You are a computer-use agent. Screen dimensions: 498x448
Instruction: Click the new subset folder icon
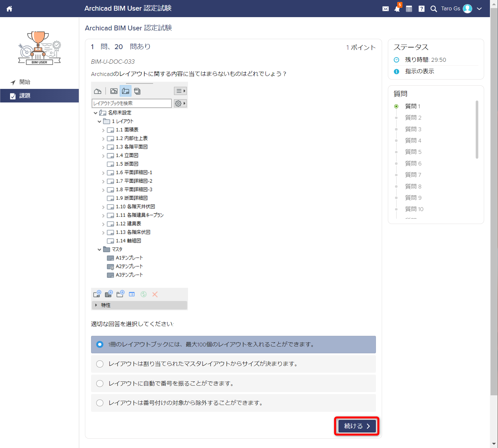(x=120, y=294)
